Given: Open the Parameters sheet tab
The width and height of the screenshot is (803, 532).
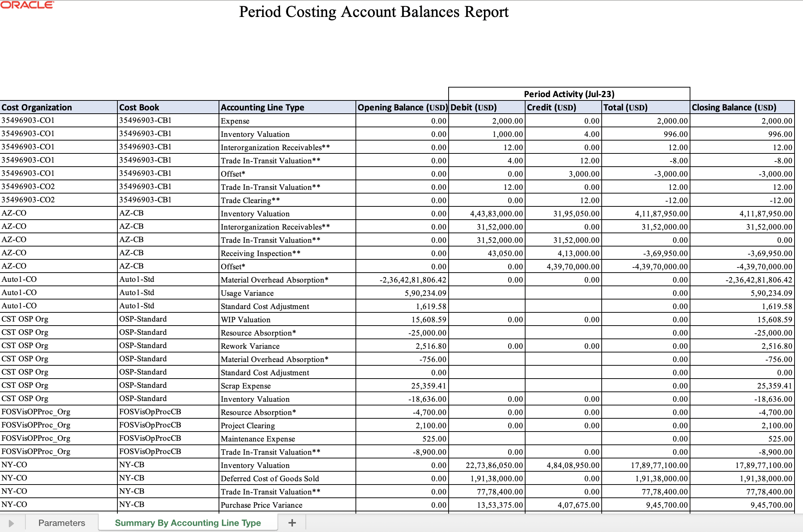Looking at the screenshot, I should click(61, 523).
